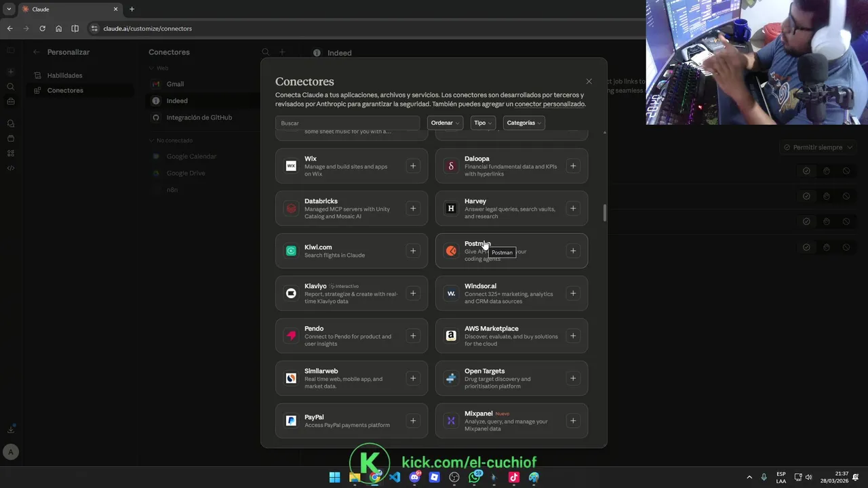
Task: Select the Google Calendar entry
Action: point(201,157)
